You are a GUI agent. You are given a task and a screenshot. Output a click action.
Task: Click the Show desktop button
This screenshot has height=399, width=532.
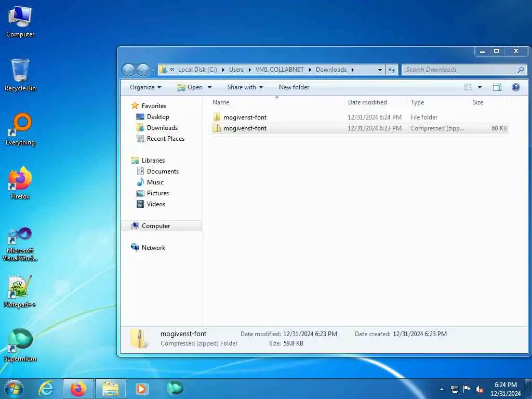528,389
